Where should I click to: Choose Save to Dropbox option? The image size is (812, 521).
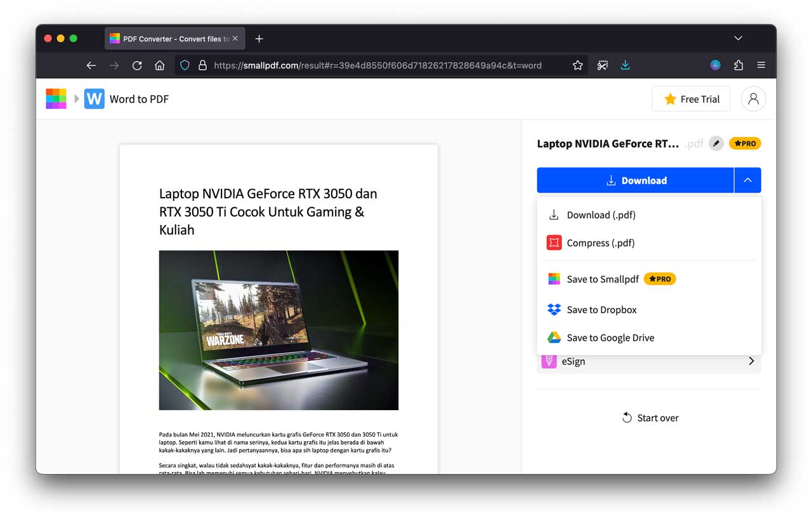tap(649, 309)
